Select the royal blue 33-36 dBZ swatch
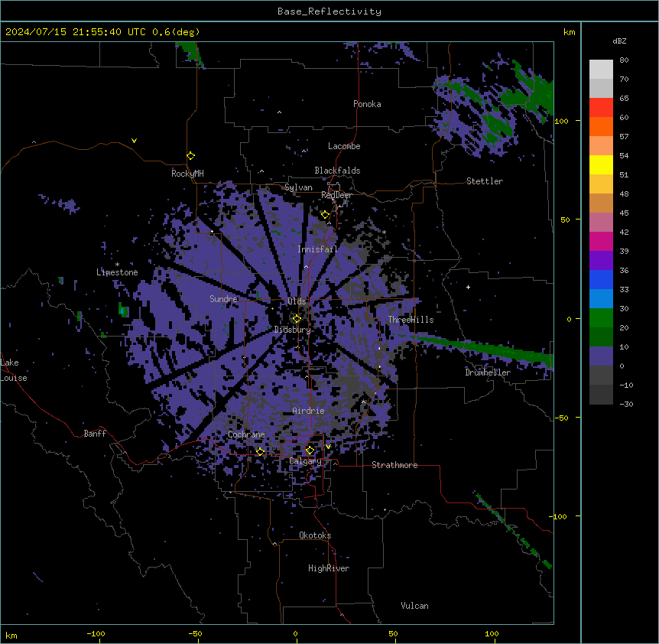Image resolution: width=659 pixels, height=644 pixels. point(601,279)
